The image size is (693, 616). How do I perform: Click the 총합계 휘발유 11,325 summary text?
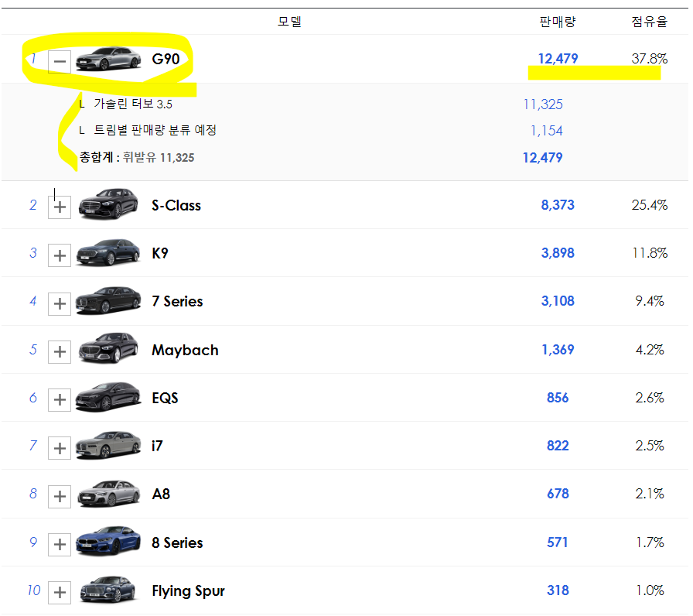(137, 157)
